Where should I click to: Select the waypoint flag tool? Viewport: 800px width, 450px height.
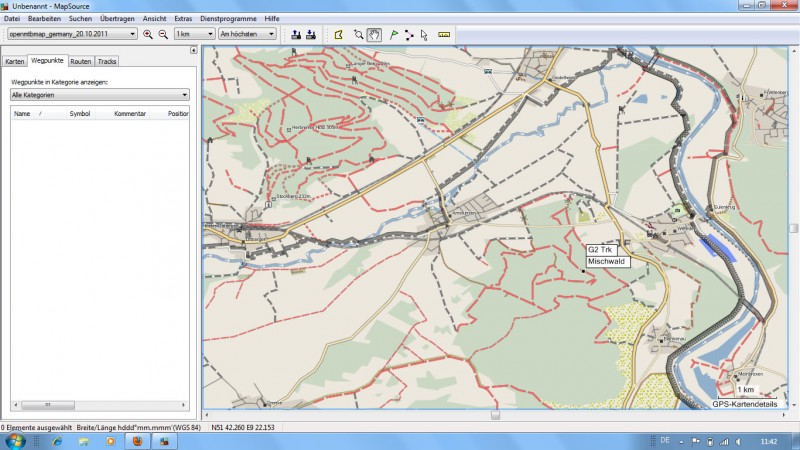[394, 34]
